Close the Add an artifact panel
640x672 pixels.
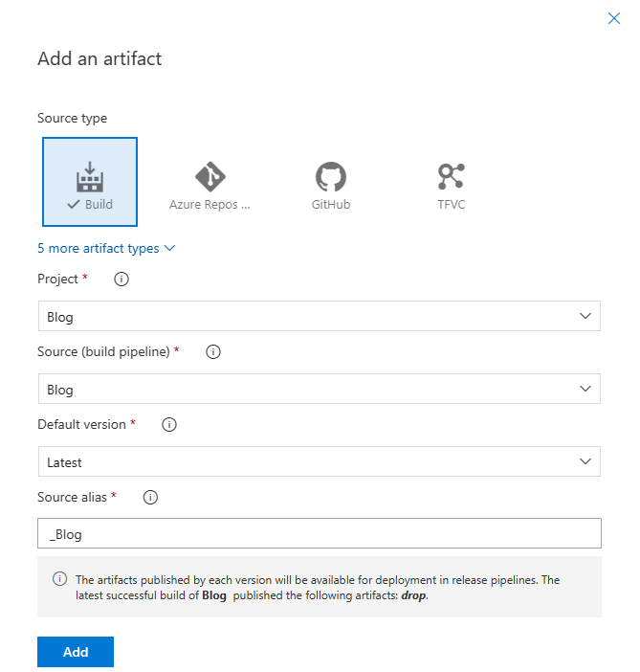pyautogui.click(x=614, y=18)
